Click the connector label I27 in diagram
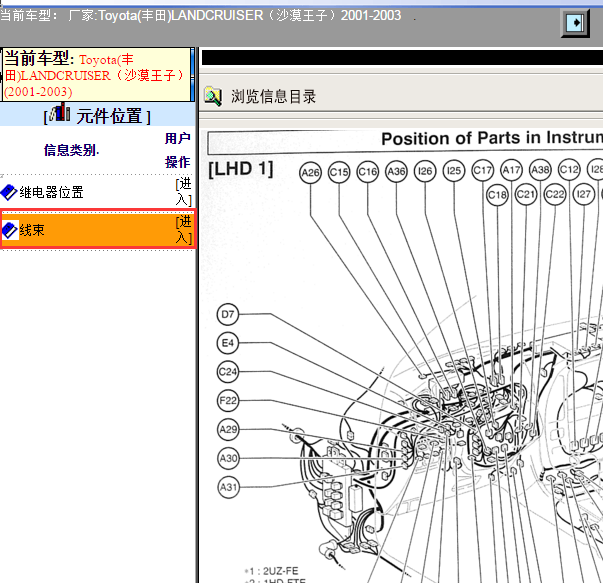Screen dimensions: 603x583 point(583,194)
